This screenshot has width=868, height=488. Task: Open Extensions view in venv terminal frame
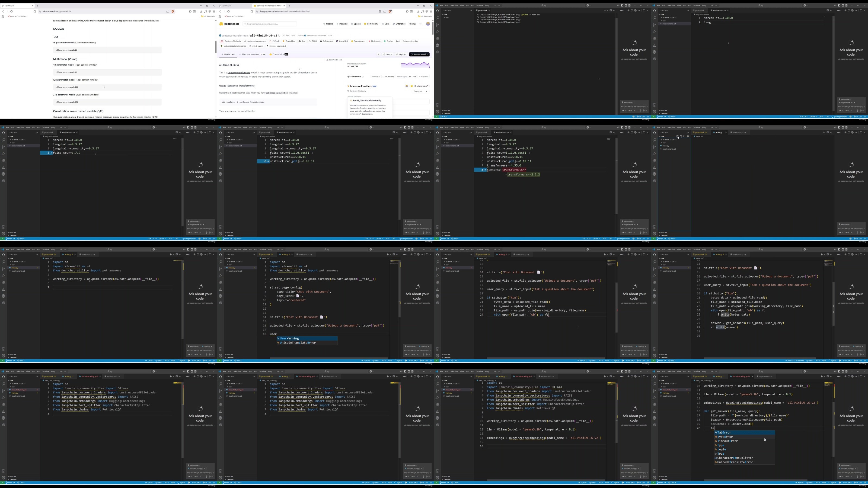pyautogui.click(x=437, y=38)
